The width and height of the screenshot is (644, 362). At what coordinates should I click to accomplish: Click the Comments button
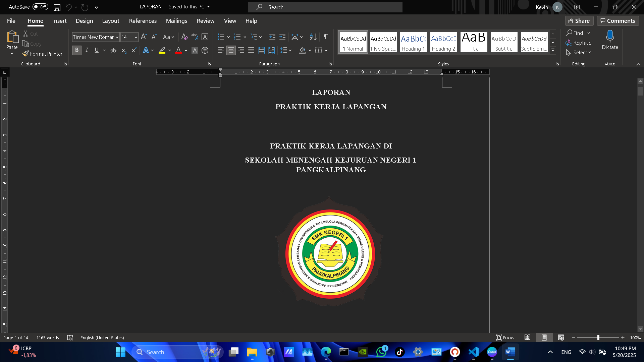click(618, 21)
